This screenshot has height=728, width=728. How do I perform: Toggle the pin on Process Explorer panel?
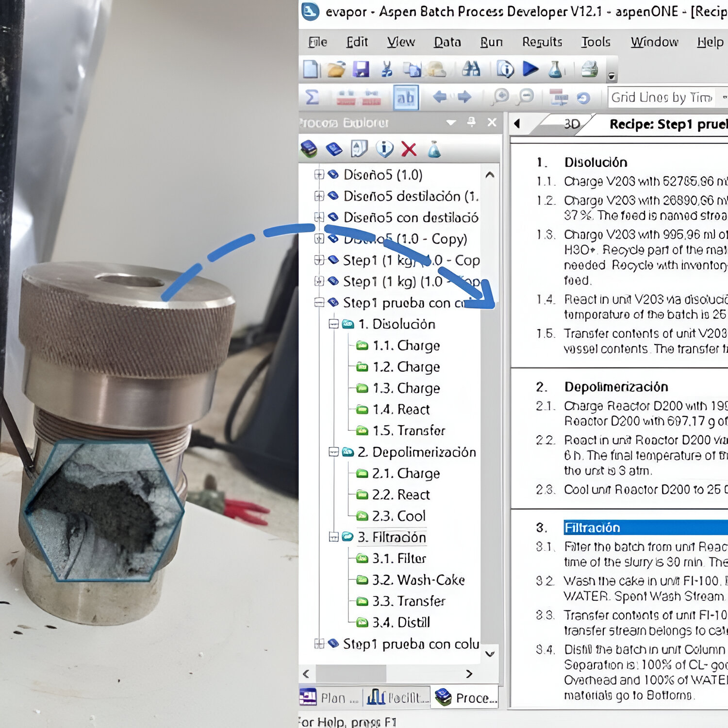[x=471, y=122]
